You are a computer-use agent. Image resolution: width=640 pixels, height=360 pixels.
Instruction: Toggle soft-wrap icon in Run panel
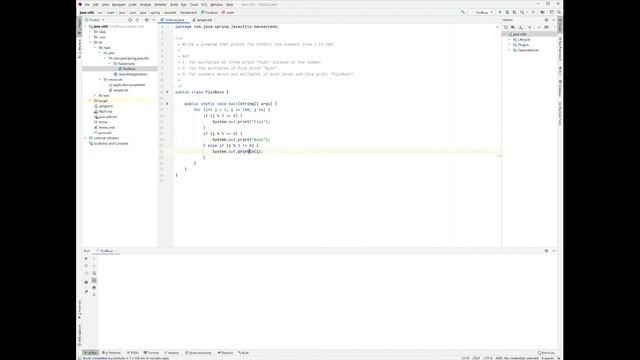94,273
